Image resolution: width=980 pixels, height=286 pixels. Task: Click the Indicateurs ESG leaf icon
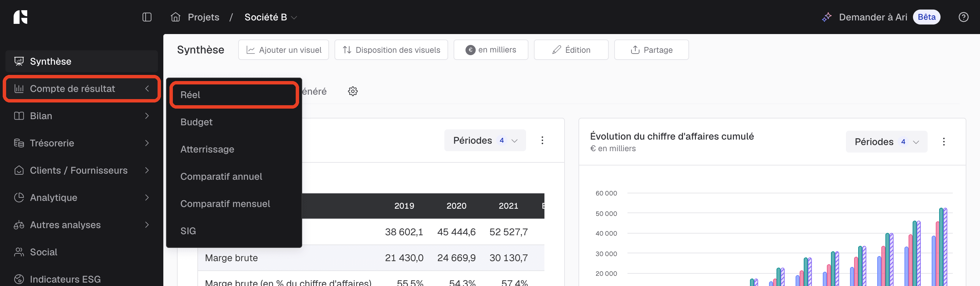click(19, 279)
